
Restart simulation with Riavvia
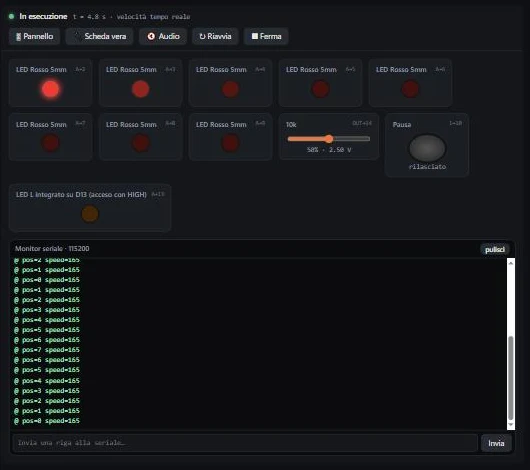click(x=215, y=36)
